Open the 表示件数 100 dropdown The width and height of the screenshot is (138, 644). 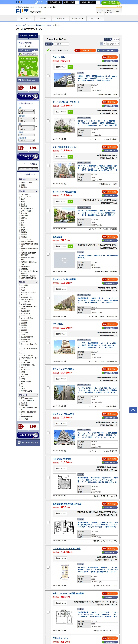[x=116, y=39]
